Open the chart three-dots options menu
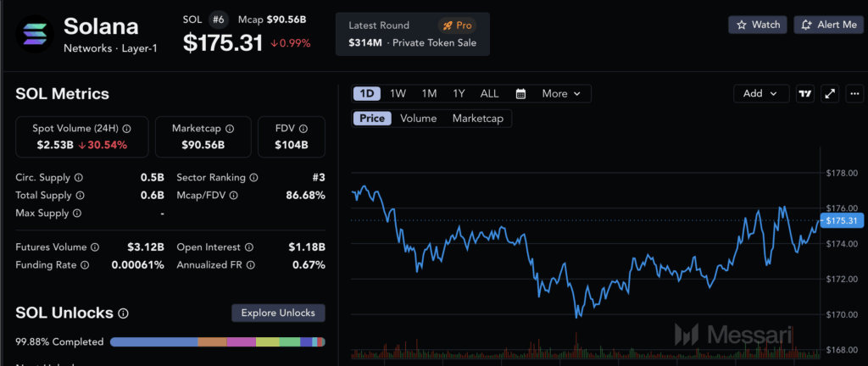 (x=854, y=93)
